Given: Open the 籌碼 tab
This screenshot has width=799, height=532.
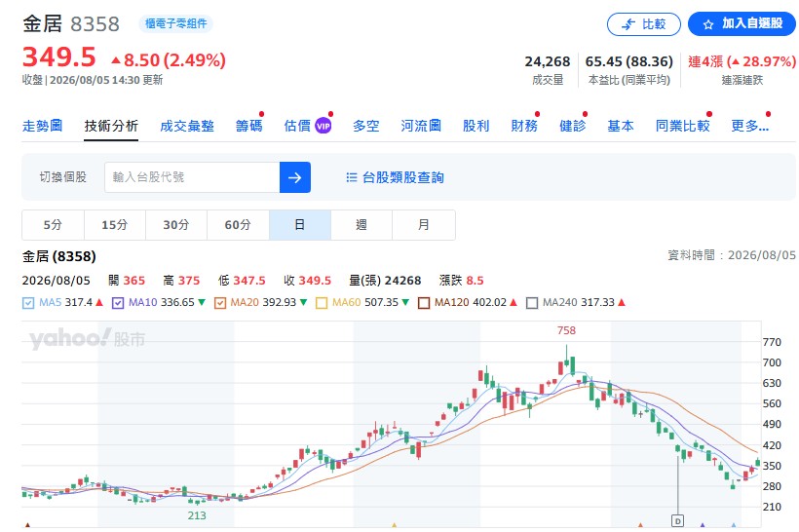Looking at the screenshot, I should click(x=248, y=126).
